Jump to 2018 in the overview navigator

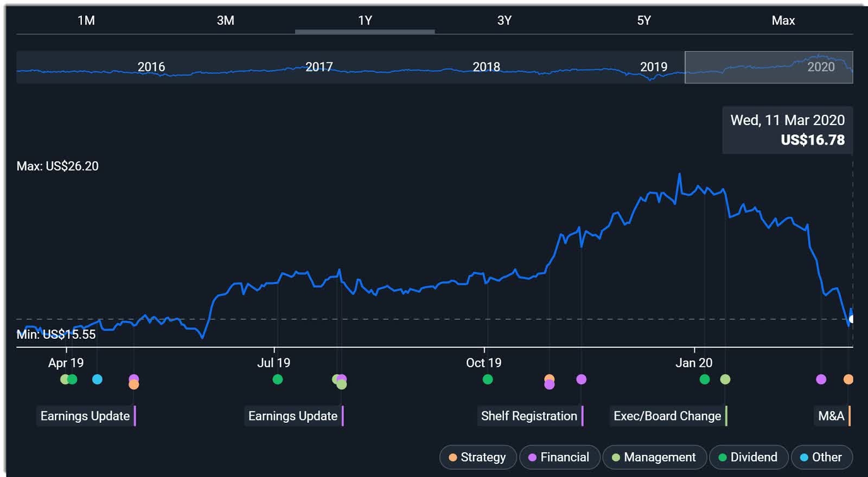[486, 67]
